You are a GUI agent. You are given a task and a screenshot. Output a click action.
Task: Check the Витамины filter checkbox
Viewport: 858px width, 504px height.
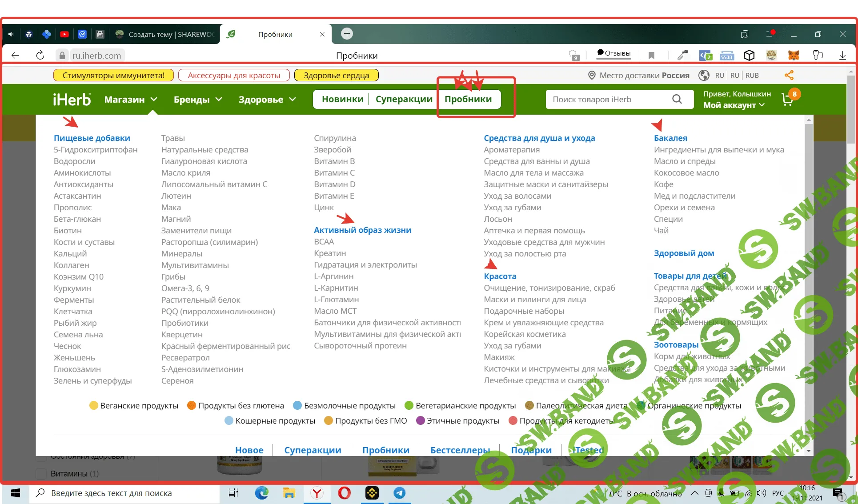[41, 474]
